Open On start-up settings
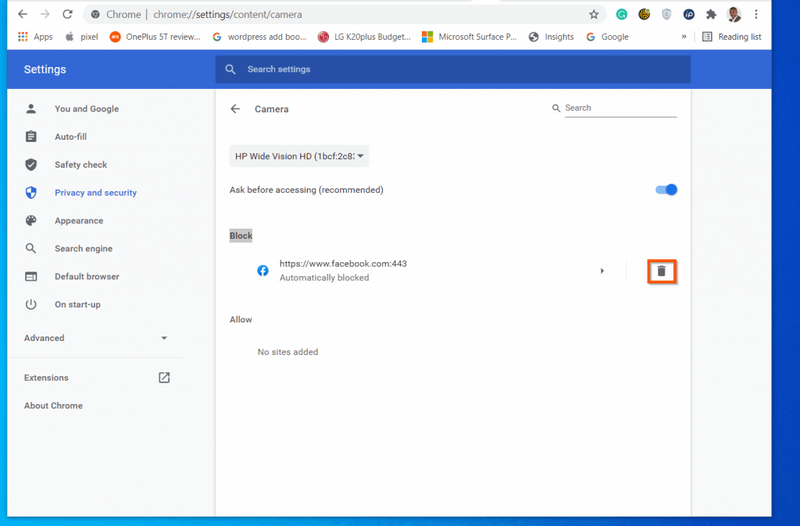 78,305
